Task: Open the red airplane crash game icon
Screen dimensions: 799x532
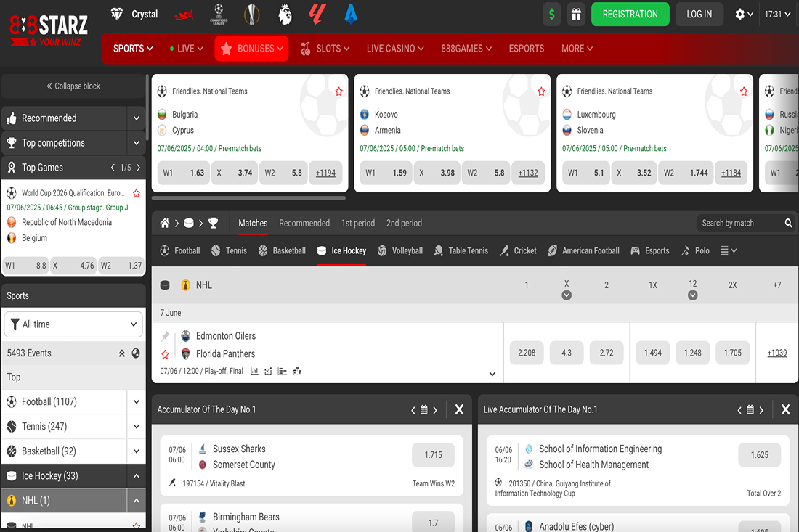Action: pos(184,15)
